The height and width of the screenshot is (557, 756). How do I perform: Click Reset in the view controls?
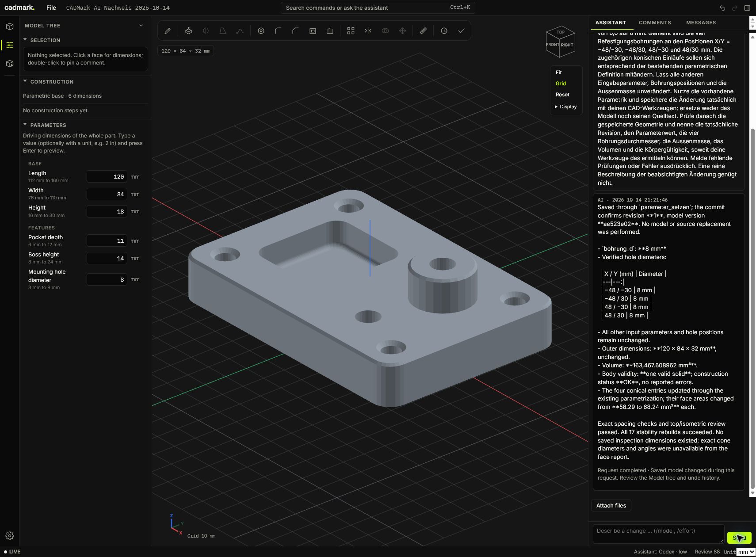click(x=562, y=95)
